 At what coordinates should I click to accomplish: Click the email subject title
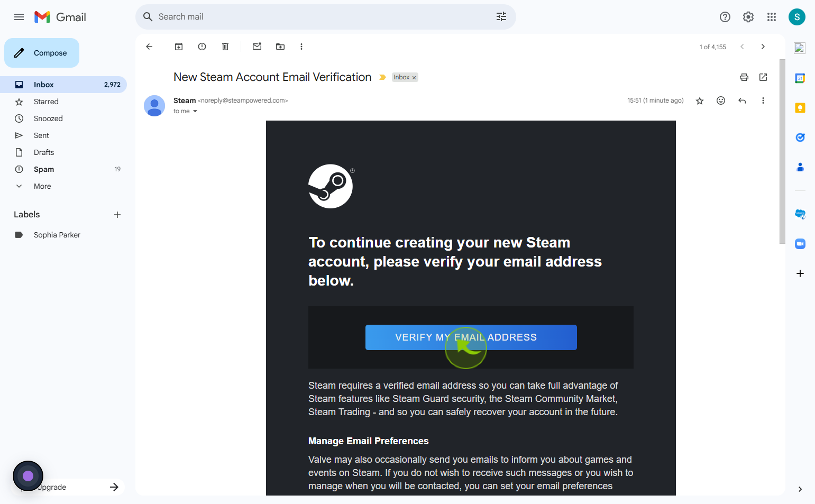272,77
